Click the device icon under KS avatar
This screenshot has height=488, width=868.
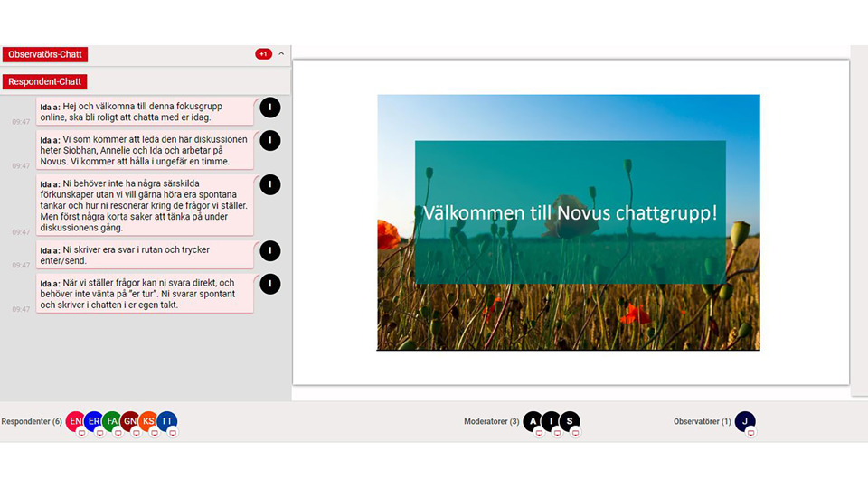[155, 433]
